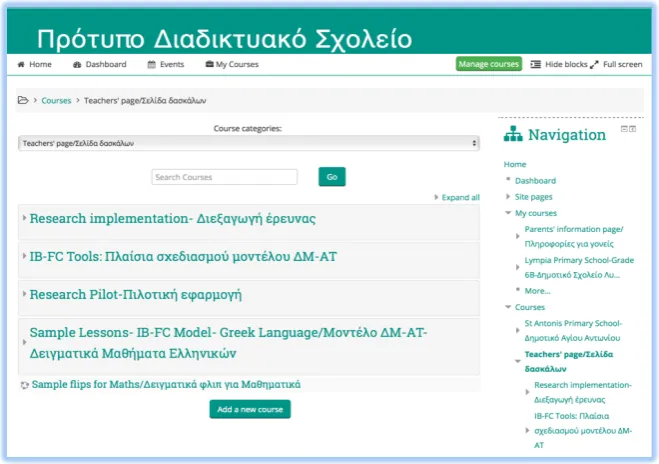Click the Navigation block sitemap icon
This screenshot has height=464, width=659.
tap(513, 134)
